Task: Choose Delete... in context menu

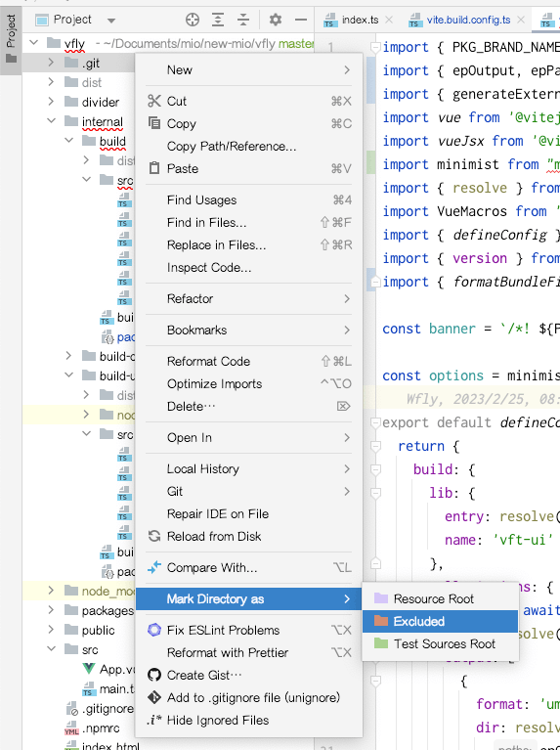Action: pos(248,406)
